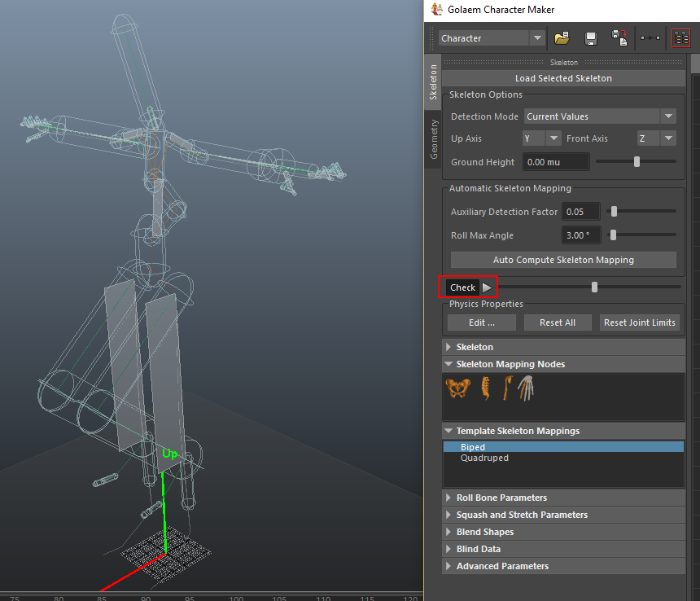Screen dimensions: 700x601
Task: Open character file with folder icon
Action: coord(562,38)
